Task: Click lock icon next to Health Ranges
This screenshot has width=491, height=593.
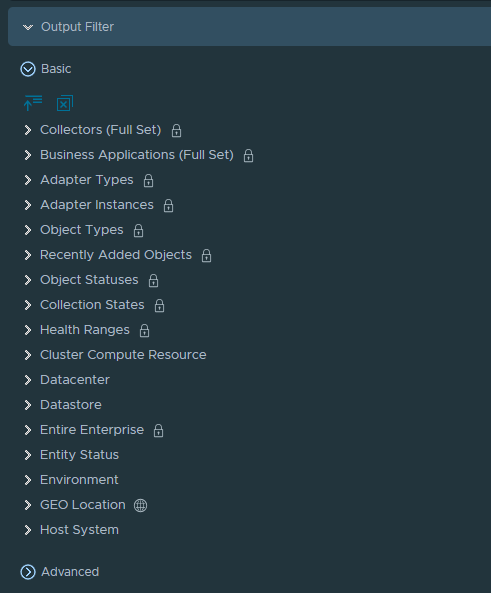Action: tap(144, 331)
